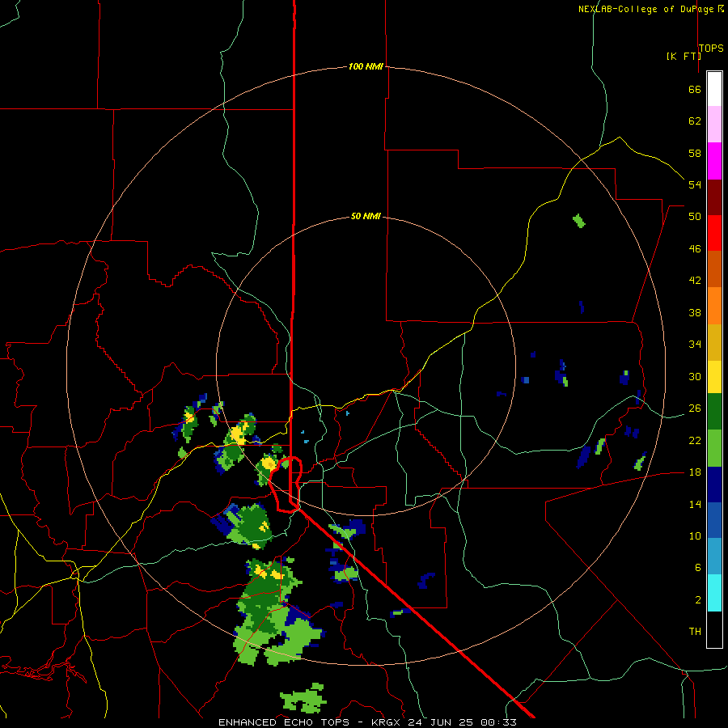The image size is (728, 728).
Task: Click the large light green echo above the bottom caption
Action: 303,698
